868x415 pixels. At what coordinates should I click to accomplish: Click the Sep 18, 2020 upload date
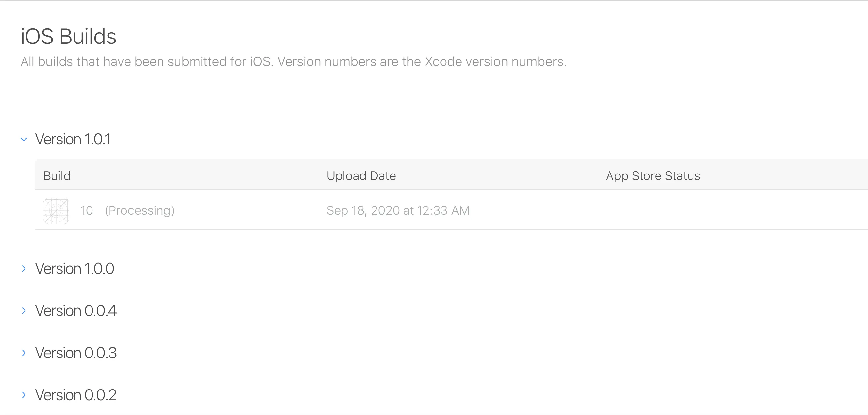pos(398,210)
